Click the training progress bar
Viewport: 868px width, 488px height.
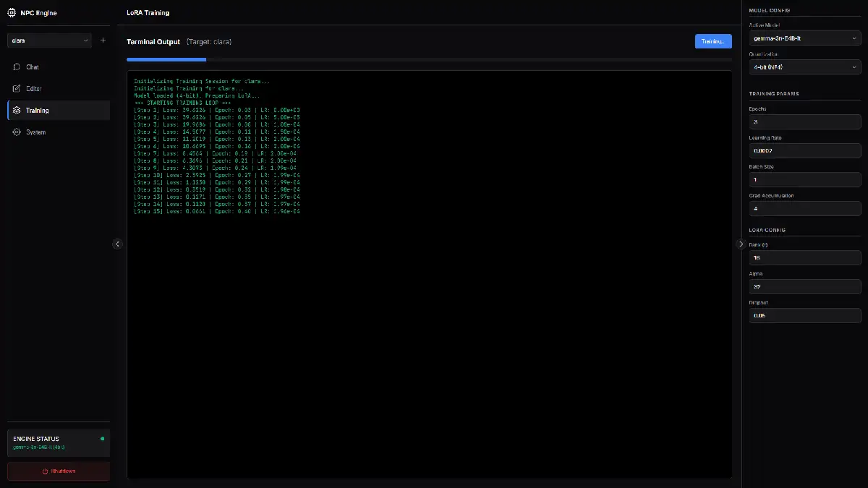tap(429, 59)
